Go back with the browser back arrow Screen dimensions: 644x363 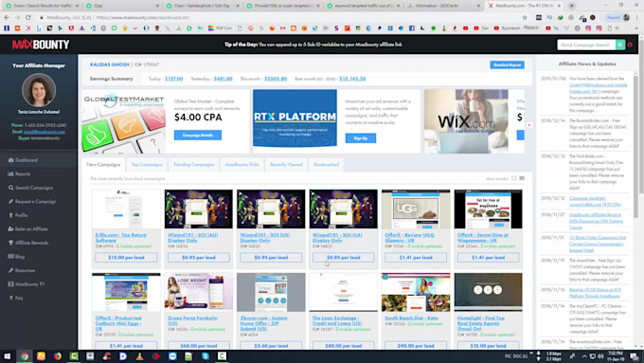7,18
